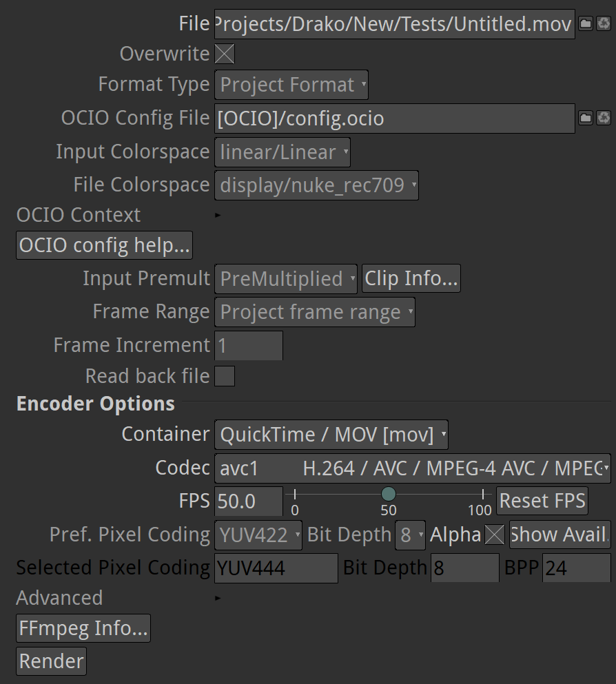Viewport: 616px width, 684px height.
Task: Expand the OCIO Context section
Action: [x=218, y=215]
